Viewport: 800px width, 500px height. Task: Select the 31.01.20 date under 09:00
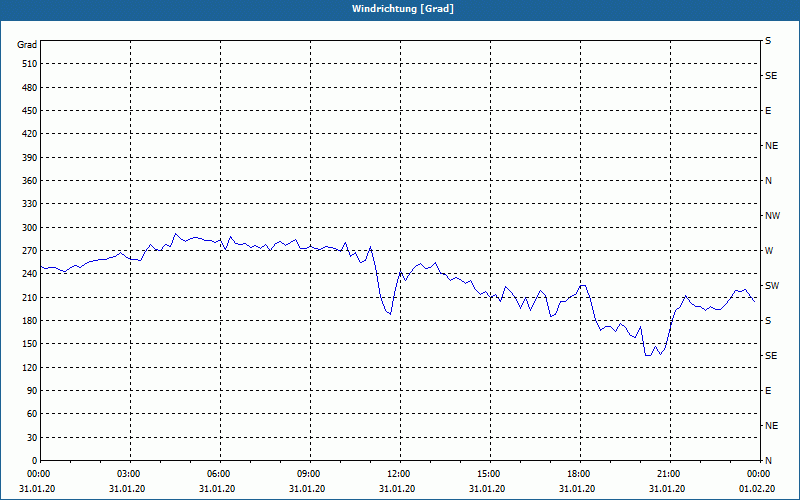(307, 489)
